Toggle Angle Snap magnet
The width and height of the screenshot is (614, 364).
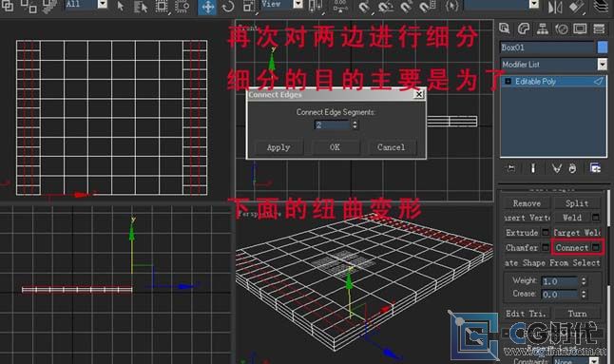pyautogui.click(x=385, y=7)
